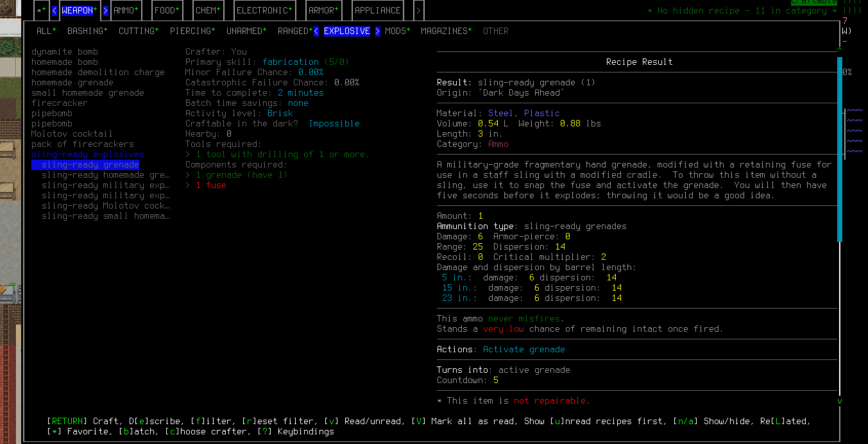Collapse the sling-ready explosives group
This screenshot has height=444, width=868.
coord(88,154)
